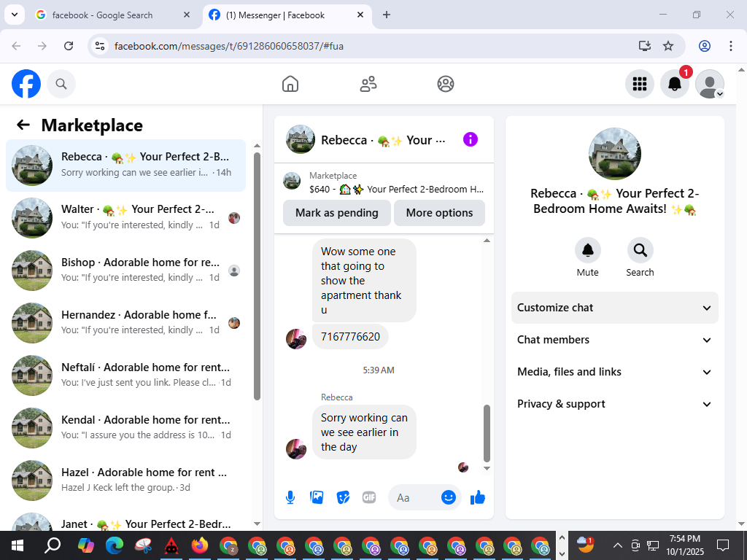Open the Hazel conversation
The width and height of the screenshot is (747, 560).
coord(125,480)
